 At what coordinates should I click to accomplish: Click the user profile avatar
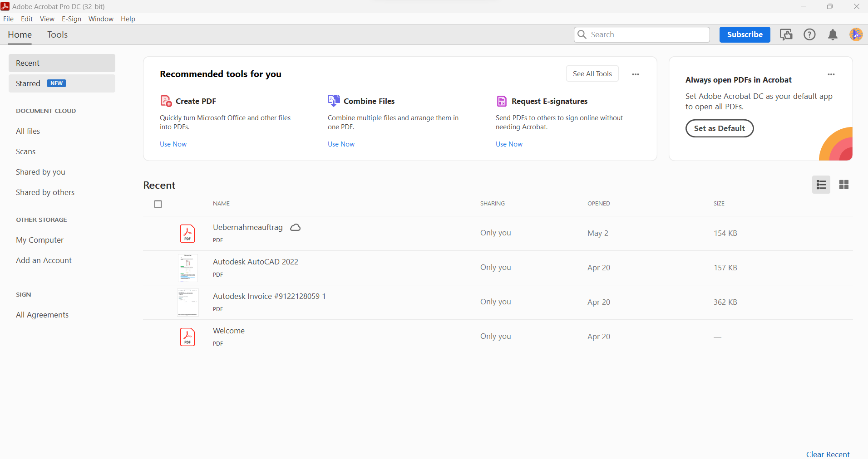point(856,35)
